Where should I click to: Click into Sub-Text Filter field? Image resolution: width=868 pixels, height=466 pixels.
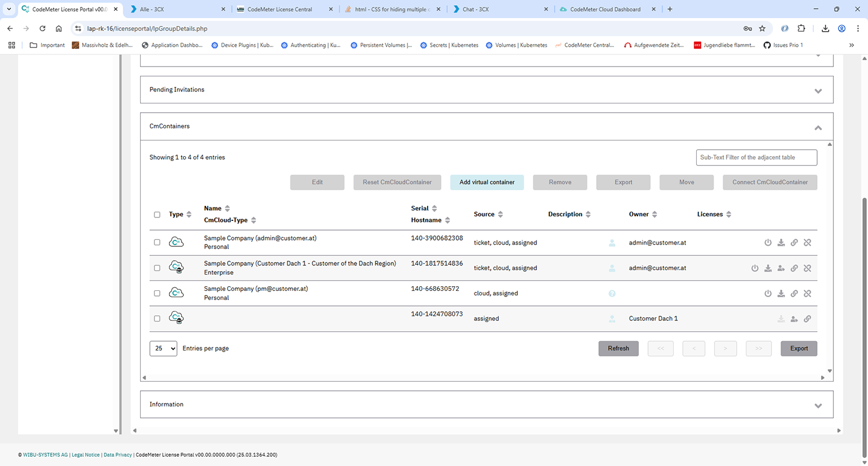pyautogui.click(x=756, y=157)
